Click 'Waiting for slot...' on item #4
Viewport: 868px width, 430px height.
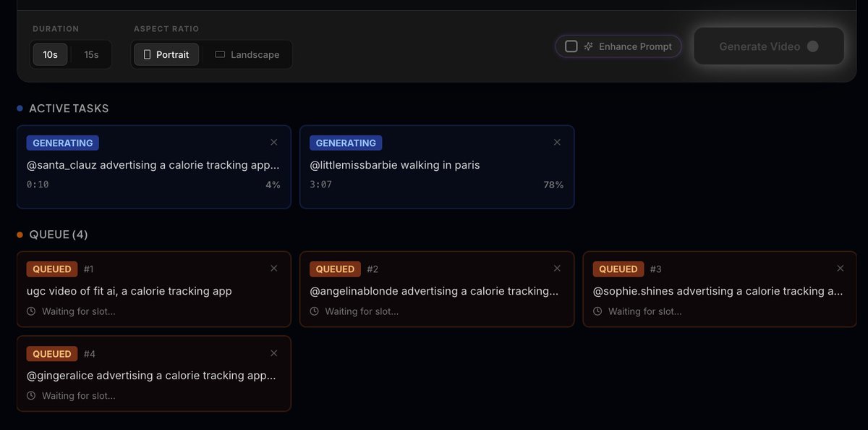pyautogui.click(x=78, y=396)
